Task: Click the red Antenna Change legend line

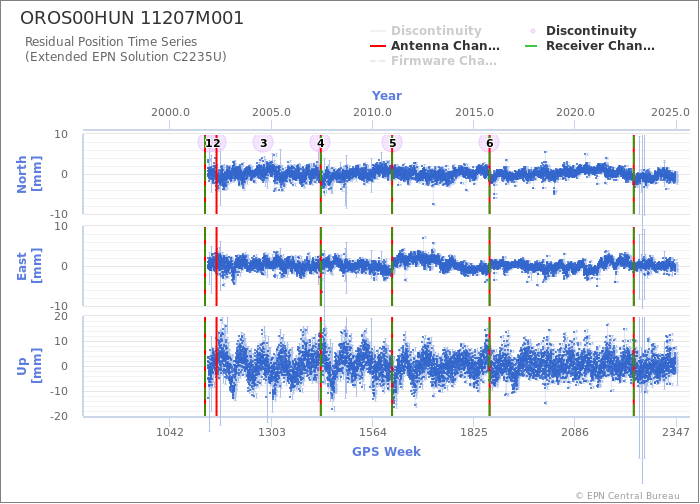Action: (x=378, y=46)
